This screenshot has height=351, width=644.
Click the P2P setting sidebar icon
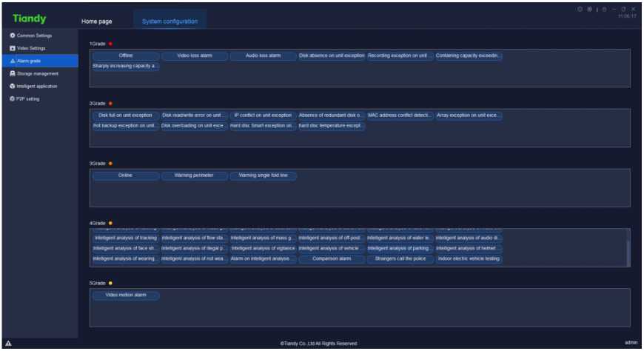click(x=12, y=98)
